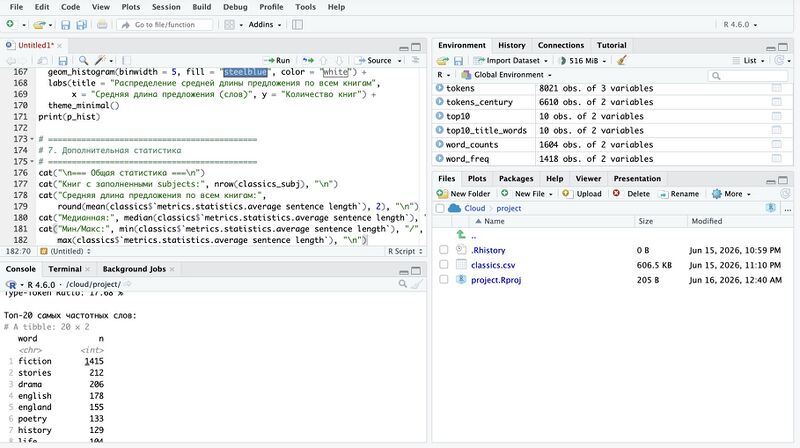View the word_freq table grid icon
This screenshot has height=448, width=800.
[x=777, y=159]
